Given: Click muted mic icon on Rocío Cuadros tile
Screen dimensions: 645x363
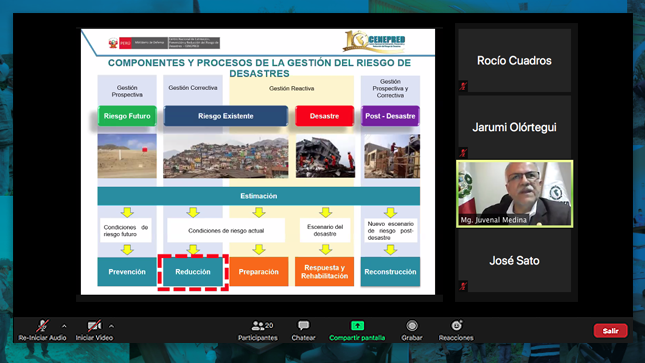Looking at the screenshot, I should pos(463,86).
